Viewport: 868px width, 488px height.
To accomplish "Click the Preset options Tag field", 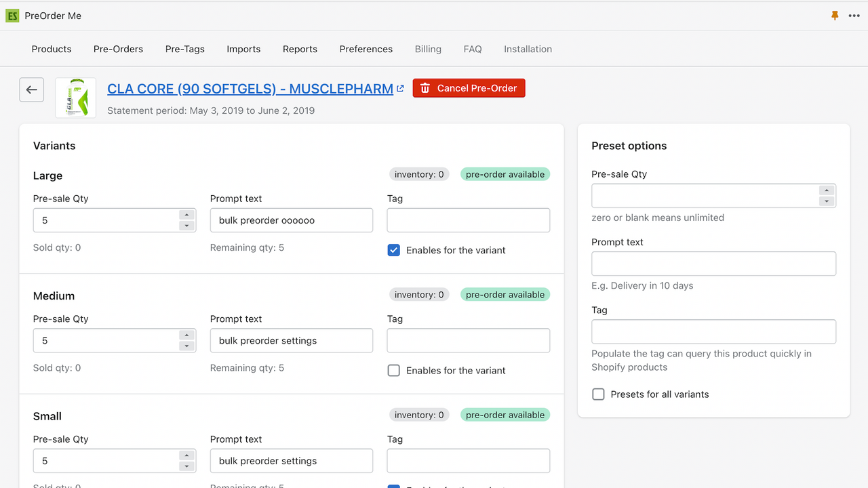I will point(714,331).
